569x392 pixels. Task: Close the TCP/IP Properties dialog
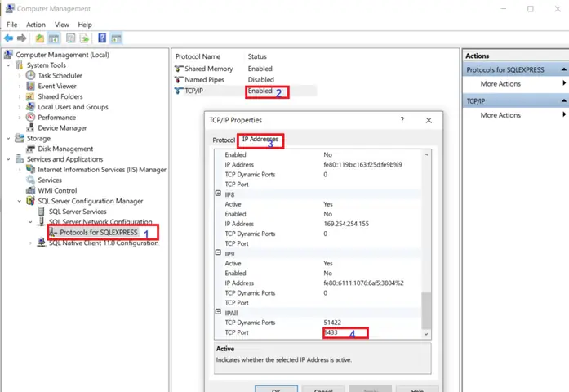click(429, 120)
